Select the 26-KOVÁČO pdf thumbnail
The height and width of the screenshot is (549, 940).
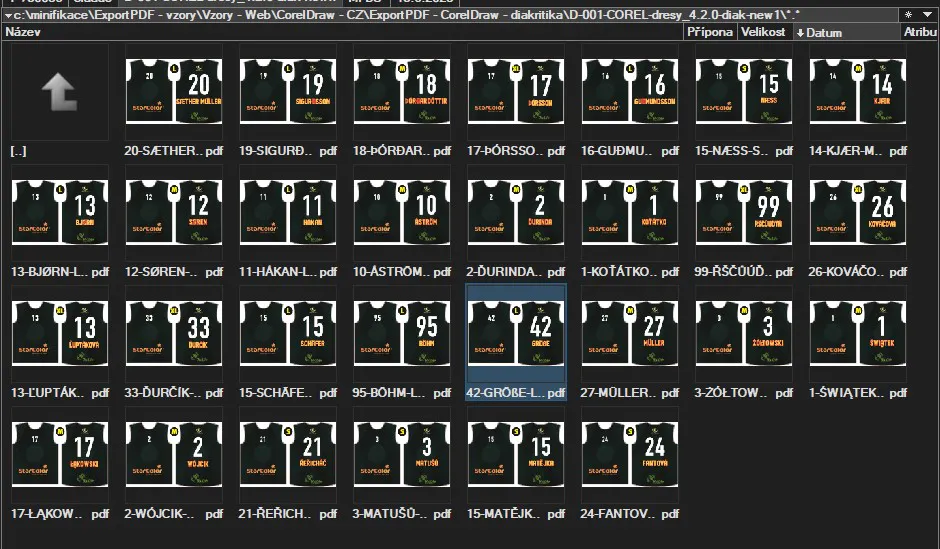(857, 213)
